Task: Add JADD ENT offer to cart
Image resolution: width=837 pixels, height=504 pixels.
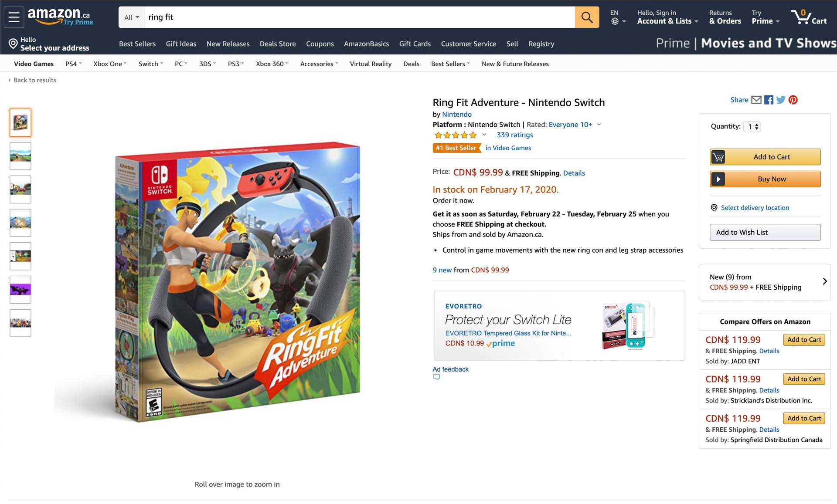Action: tap(804, 340)
